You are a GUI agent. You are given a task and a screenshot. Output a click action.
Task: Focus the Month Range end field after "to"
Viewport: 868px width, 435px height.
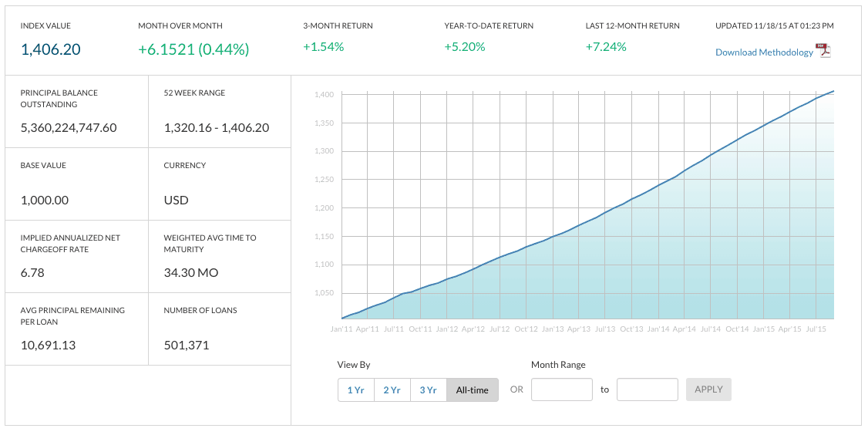point(648,389)
